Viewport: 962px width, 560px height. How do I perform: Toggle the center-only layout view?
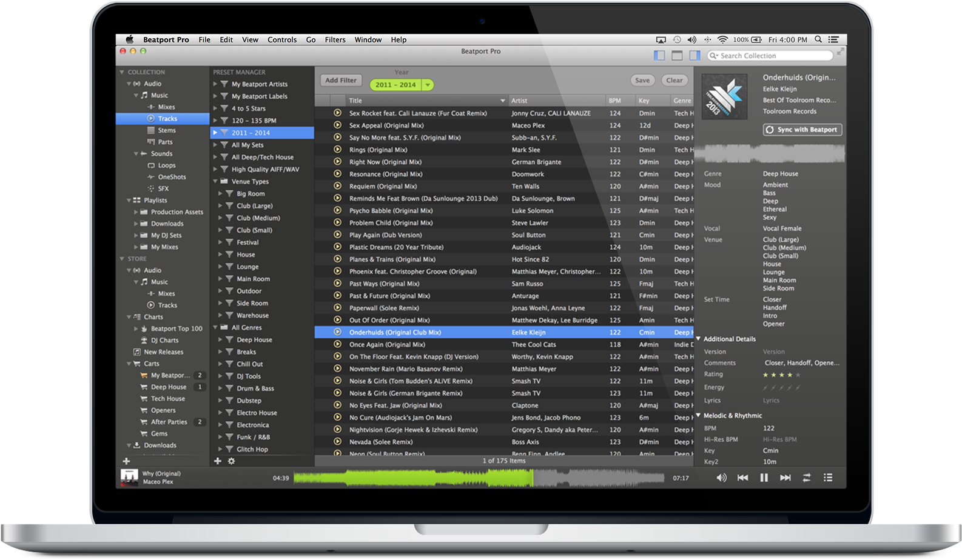(677, 56)
